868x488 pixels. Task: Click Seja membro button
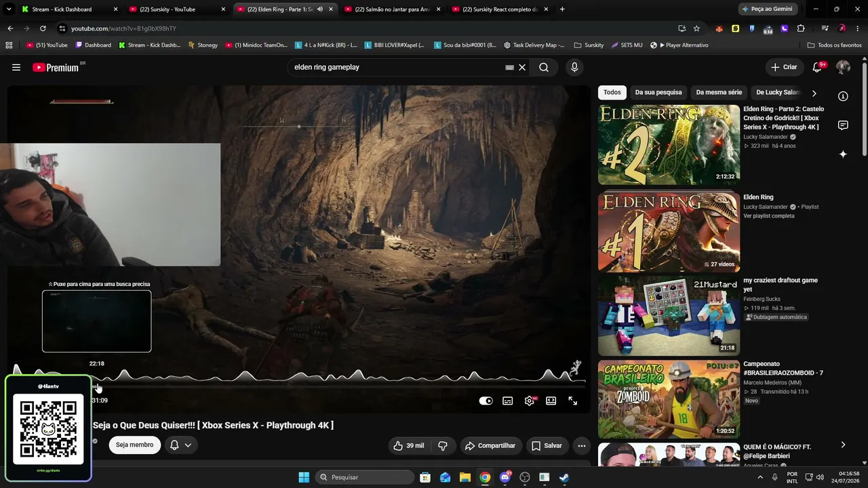pyautogui.click(x=134, y=445)
